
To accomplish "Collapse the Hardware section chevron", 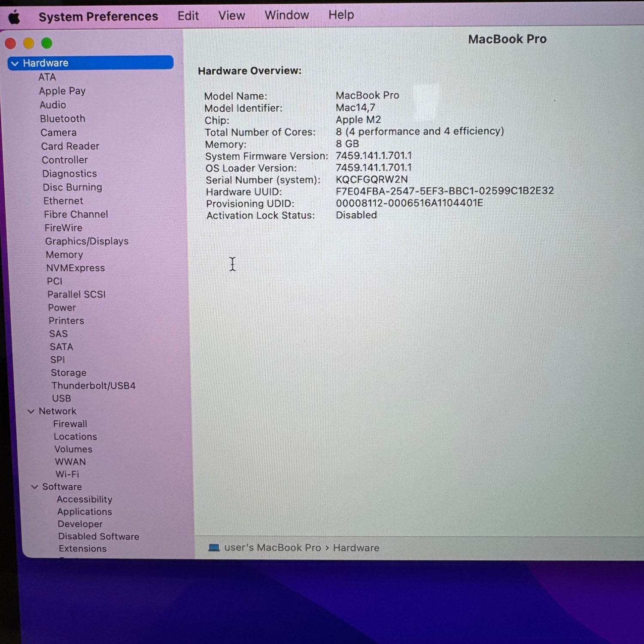I will pos(15,64).
